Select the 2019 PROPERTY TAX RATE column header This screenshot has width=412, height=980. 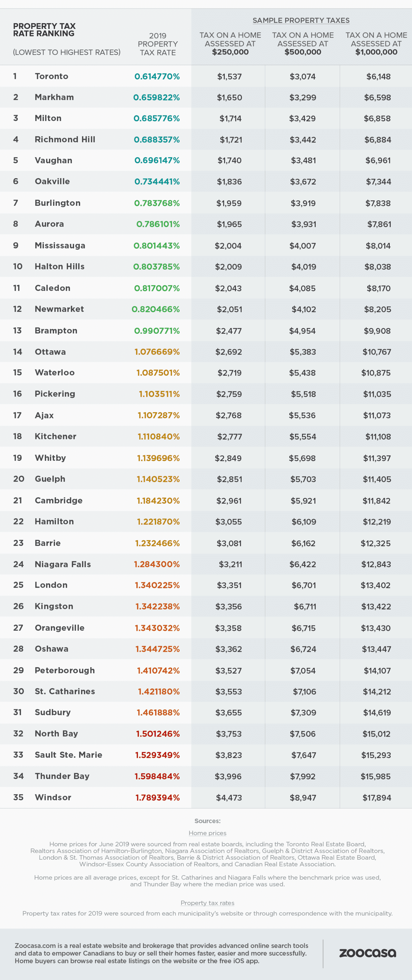pyautogui.click(x=158, y=44)
